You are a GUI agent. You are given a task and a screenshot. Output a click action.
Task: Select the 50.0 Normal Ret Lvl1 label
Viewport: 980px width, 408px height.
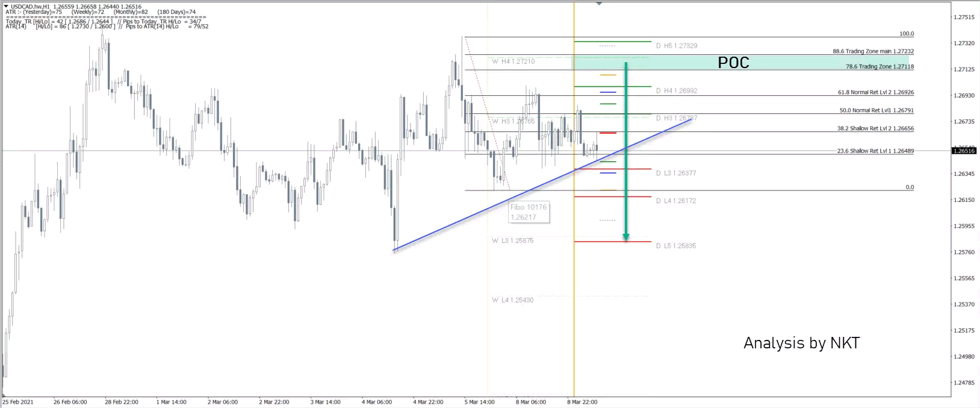(876, 111)
